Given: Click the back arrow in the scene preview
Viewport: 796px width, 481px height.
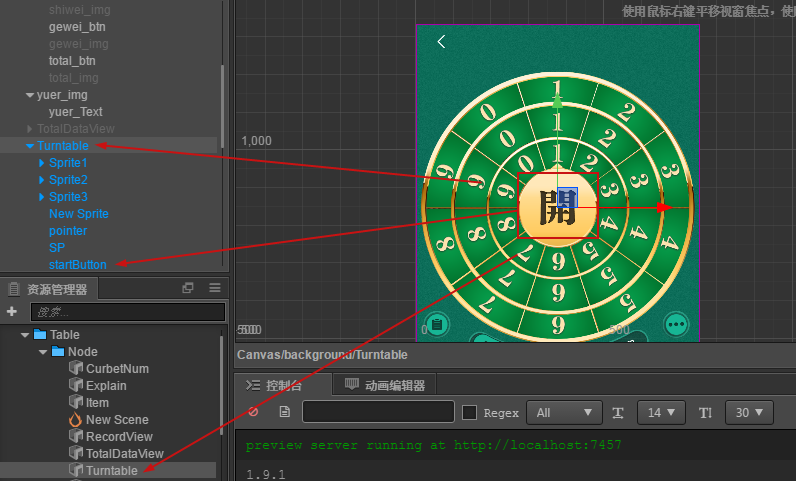Looking at the screenshot, I should tap(442, 42).
